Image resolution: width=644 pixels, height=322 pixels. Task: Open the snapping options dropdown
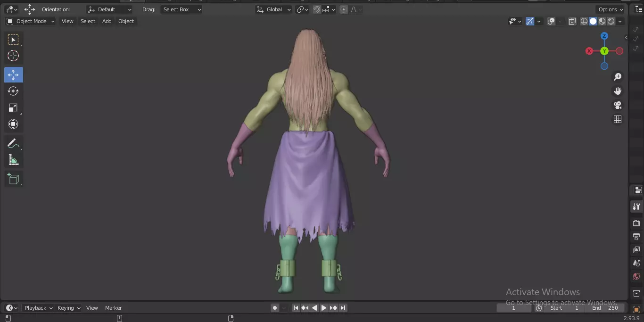pos(329,9)
